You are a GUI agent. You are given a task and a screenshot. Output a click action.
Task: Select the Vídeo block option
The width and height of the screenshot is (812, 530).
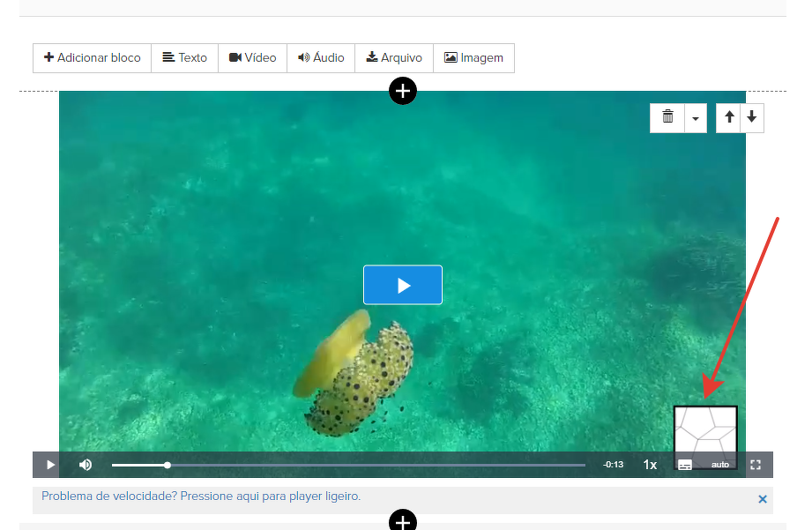pos(253,58)
